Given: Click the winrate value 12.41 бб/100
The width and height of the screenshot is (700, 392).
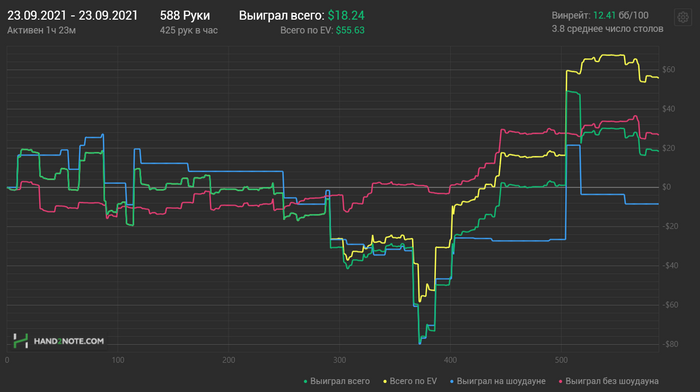Looking at the screenshot, I should pyautogui.click(x=621, y=16).
